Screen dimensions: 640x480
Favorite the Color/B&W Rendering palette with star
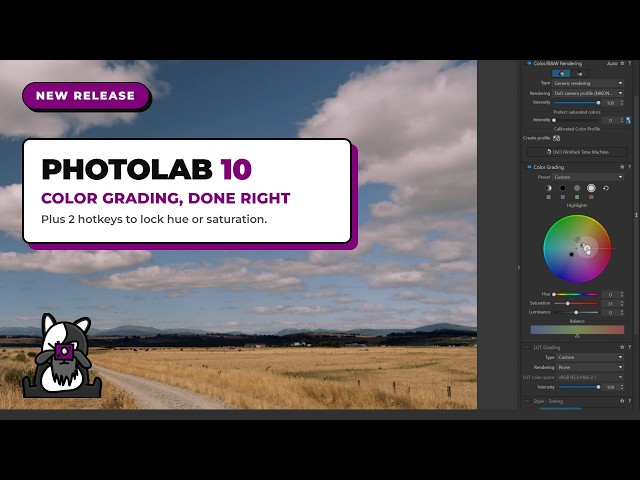click(622, 63)
